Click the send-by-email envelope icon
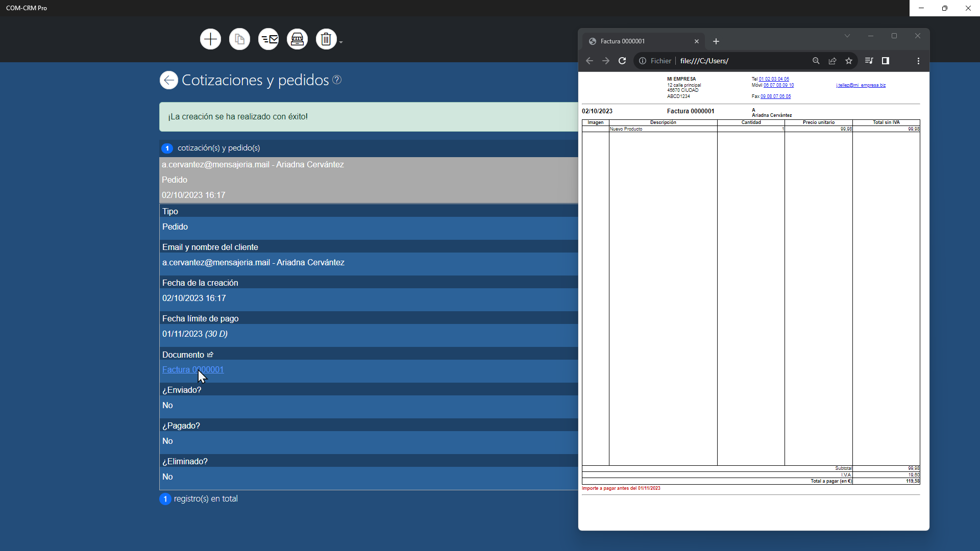 (268, 39)
